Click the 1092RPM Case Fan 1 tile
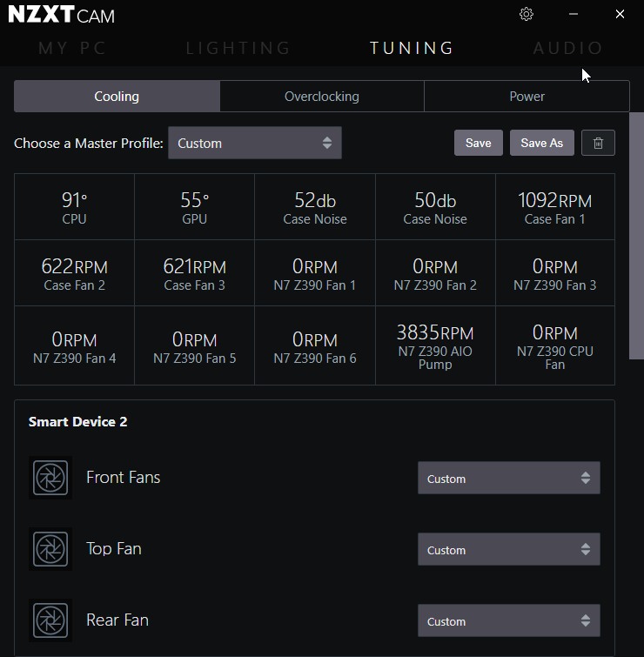This screenshot has height=657, width=644. click(x=555, y=207)
